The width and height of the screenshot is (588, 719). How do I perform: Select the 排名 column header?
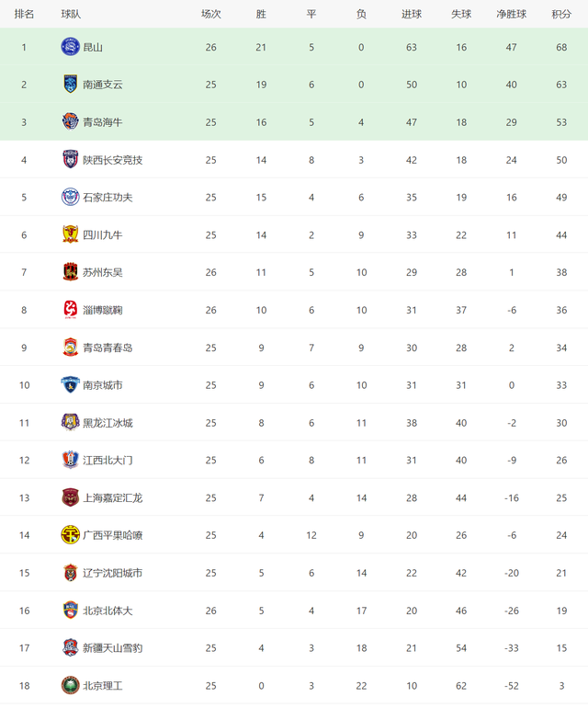(24, 14)
